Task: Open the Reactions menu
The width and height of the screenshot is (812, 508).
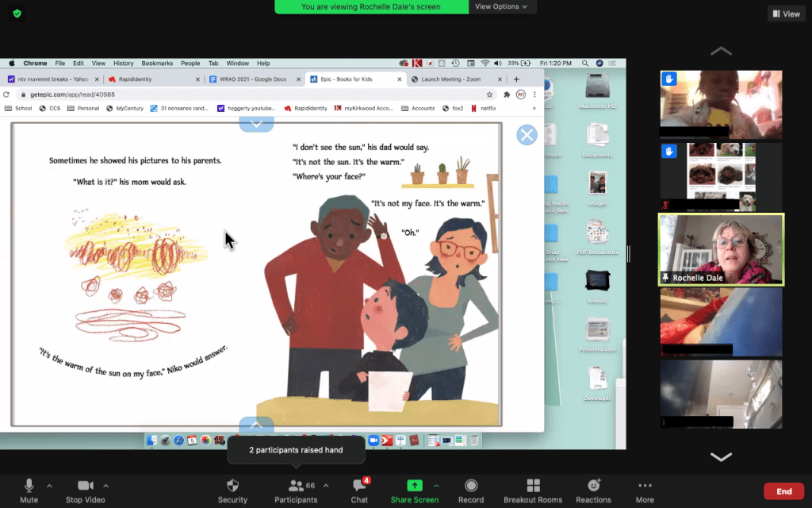Action: coord(593,486)
